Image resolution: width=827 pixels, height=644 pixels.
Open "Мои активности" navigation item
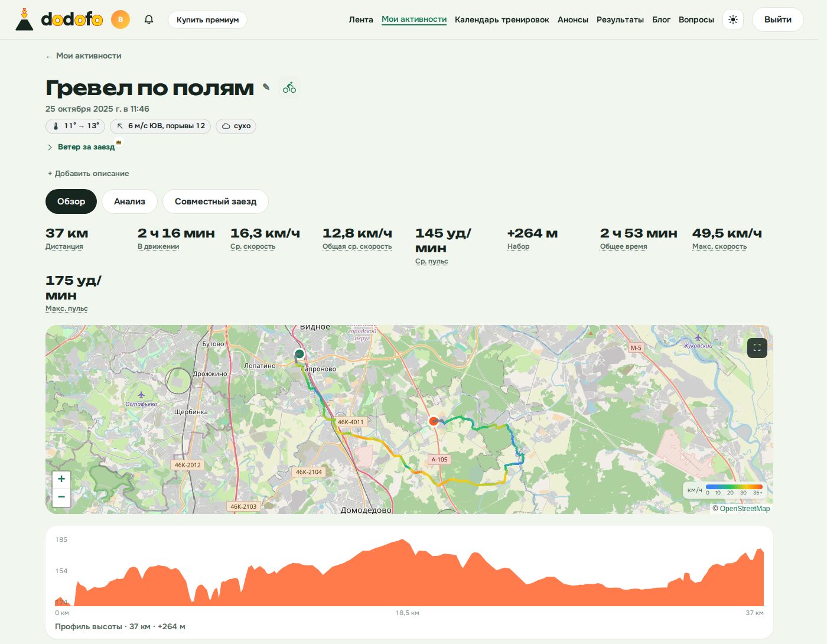(x=414, y=19)
